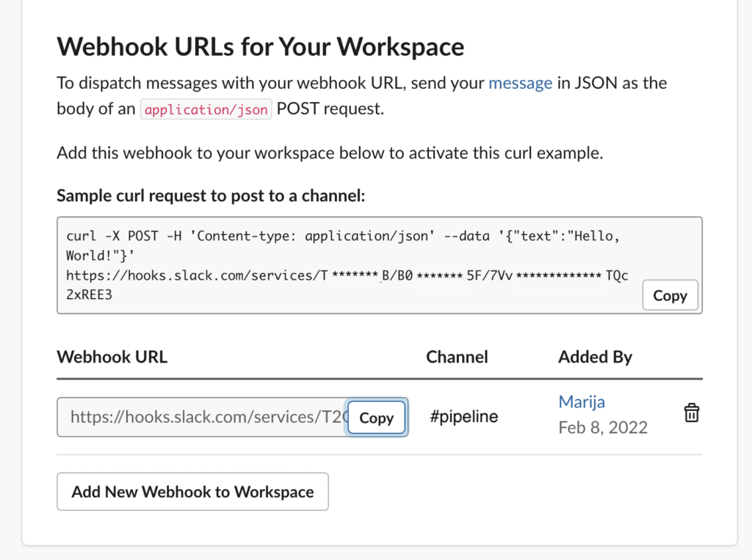This screenshot has width=752, height=560.
Task: Click the Added By column header
Action: [595, 357]
